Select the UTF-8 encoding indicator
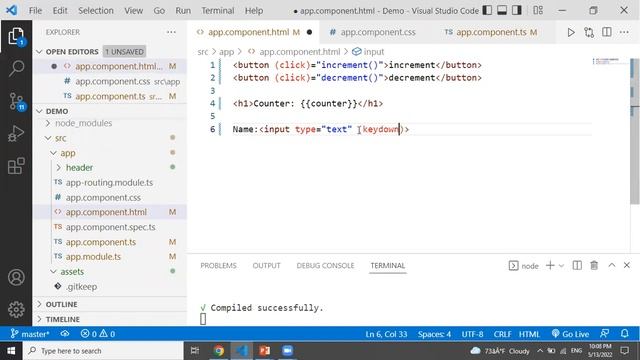The image size is (640, 360). (472, 334)
